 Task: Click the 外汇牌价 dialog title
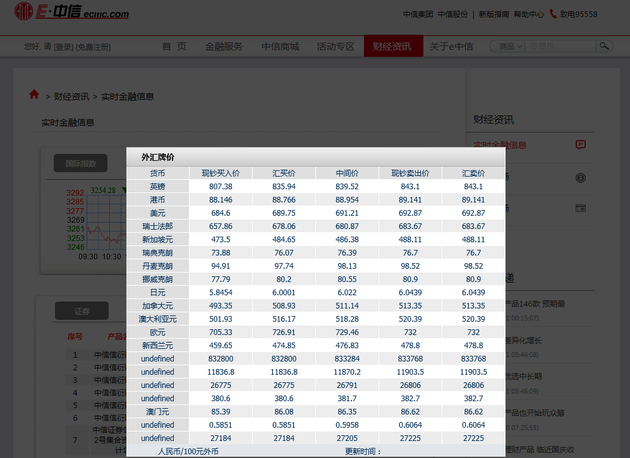click(x=158, y=157)
